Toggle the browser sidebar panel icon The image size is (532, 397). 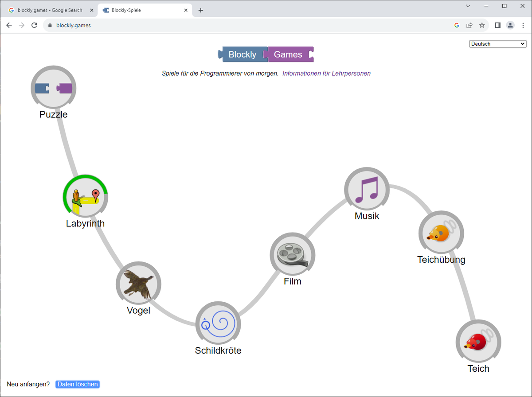coord(497,25)
